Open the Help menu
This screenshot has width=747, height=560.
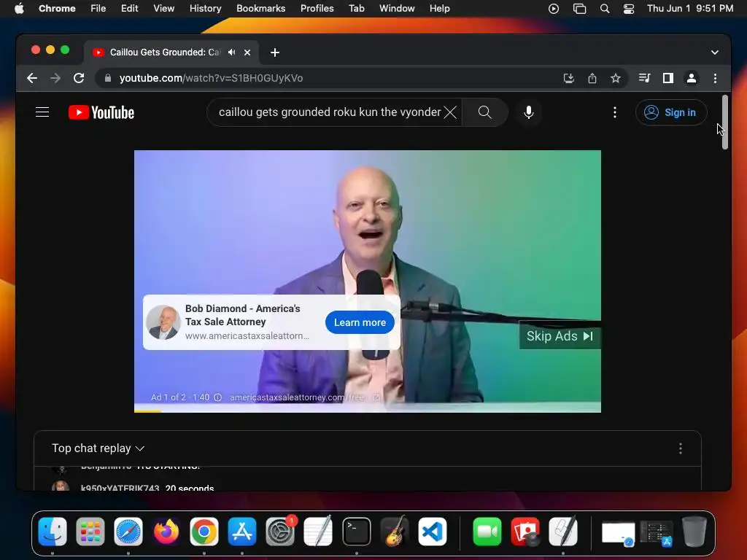439,9
